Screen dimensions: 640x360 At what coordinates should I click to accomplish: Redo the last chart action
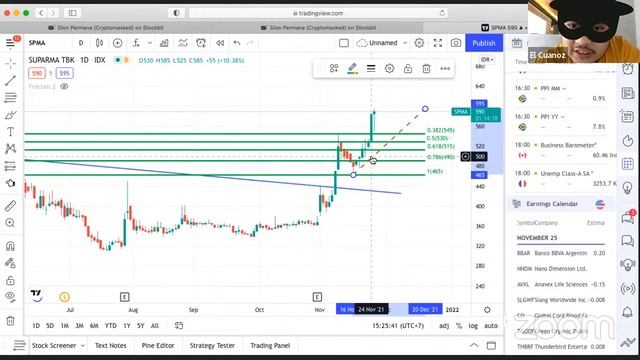pyautogui.click(x=251, y=43)
